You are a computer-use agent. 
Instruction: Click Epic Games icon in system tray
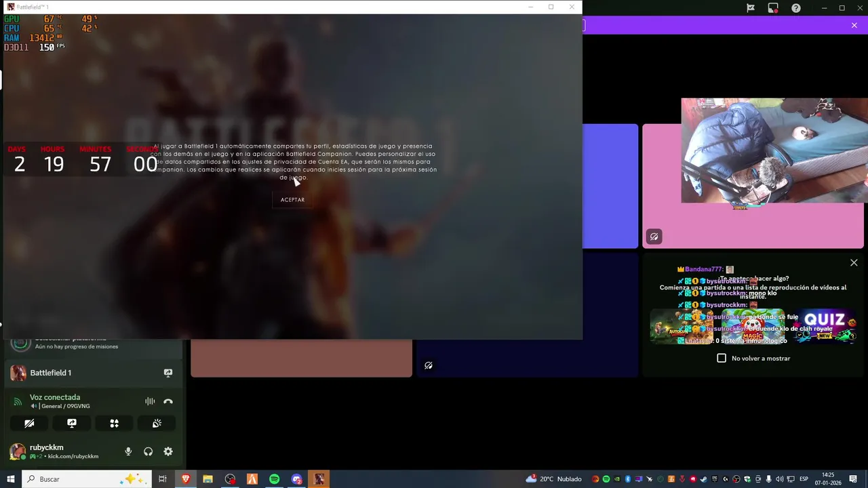(x=715, y=479)
